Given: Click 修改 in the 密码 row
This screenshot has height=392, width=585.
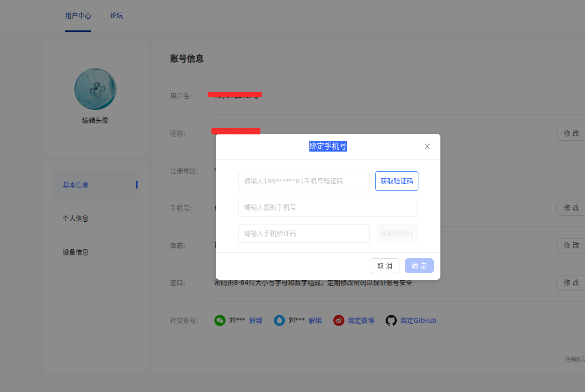Looking at the screenshot, I should click(571, 283).
